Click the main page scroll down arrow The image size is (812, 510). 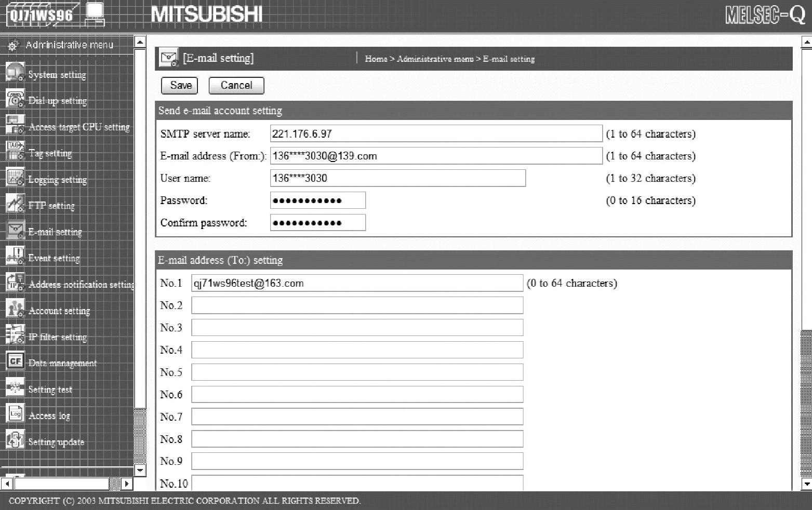[806, 484]
